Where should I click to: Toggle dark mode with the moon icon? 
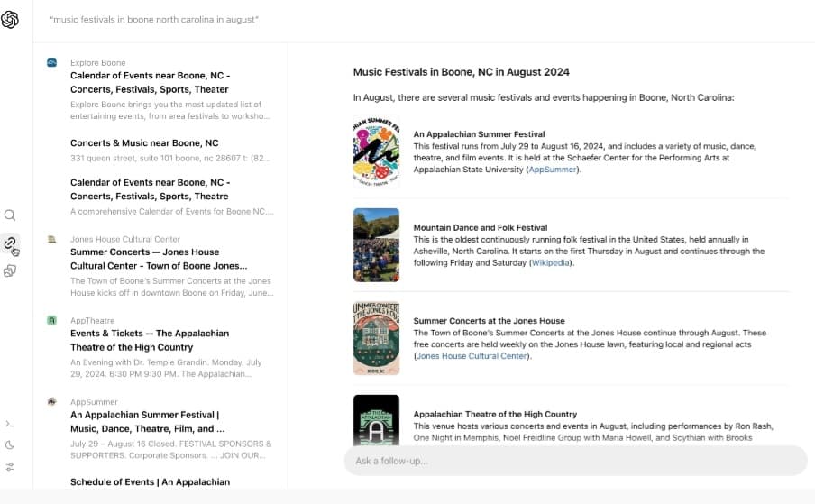(10, 445)
